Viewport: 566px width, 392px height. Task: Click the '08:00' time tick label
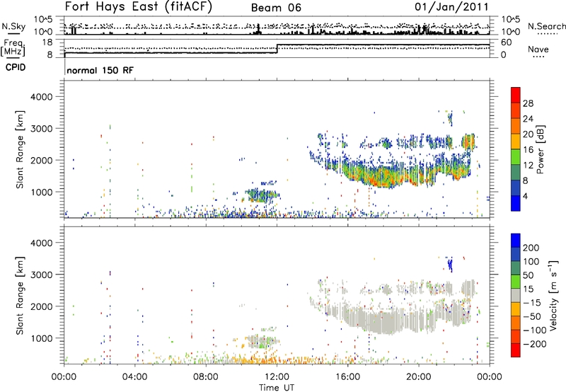(x=206, y=377)
